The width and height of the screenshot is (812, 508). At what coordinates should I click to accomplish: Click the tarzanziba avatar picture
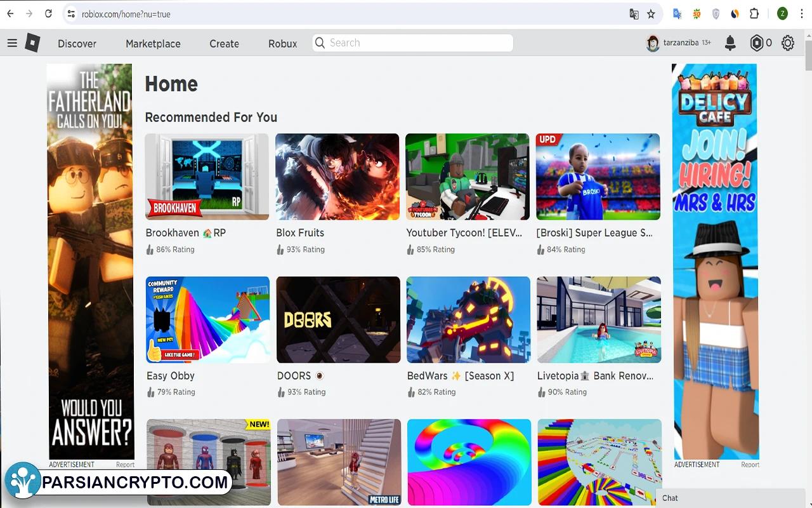[653, 43]
